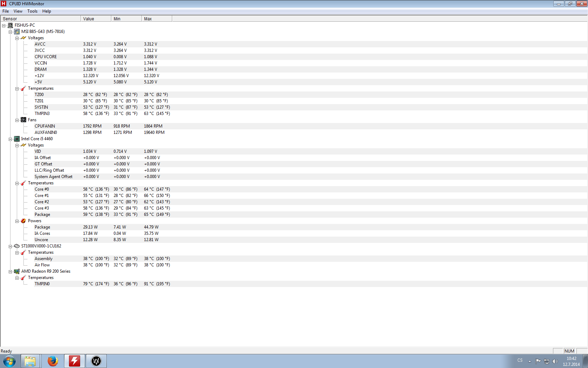Image resolution: width=588 pixels, height=368 pixels.
Task: Click the CPU Temperatures thermometer icon
Action: coord(23,183)
